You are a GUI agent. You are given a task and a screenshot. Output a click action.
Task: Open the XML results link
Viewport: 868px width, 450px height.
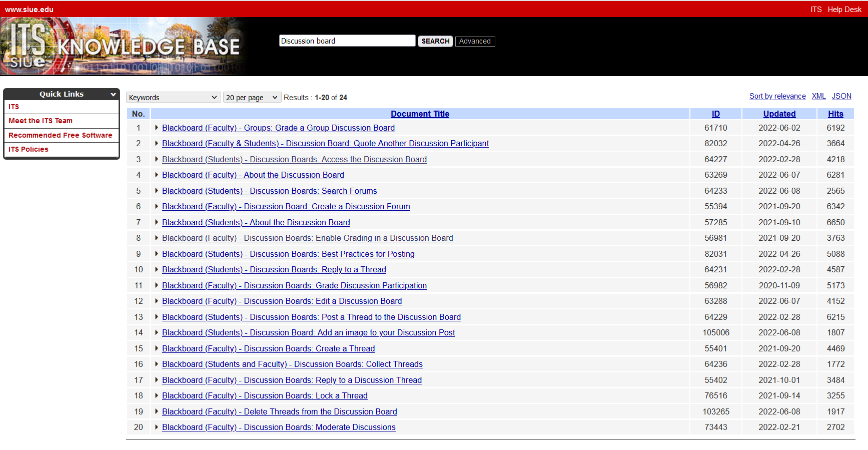coord(818,96)
